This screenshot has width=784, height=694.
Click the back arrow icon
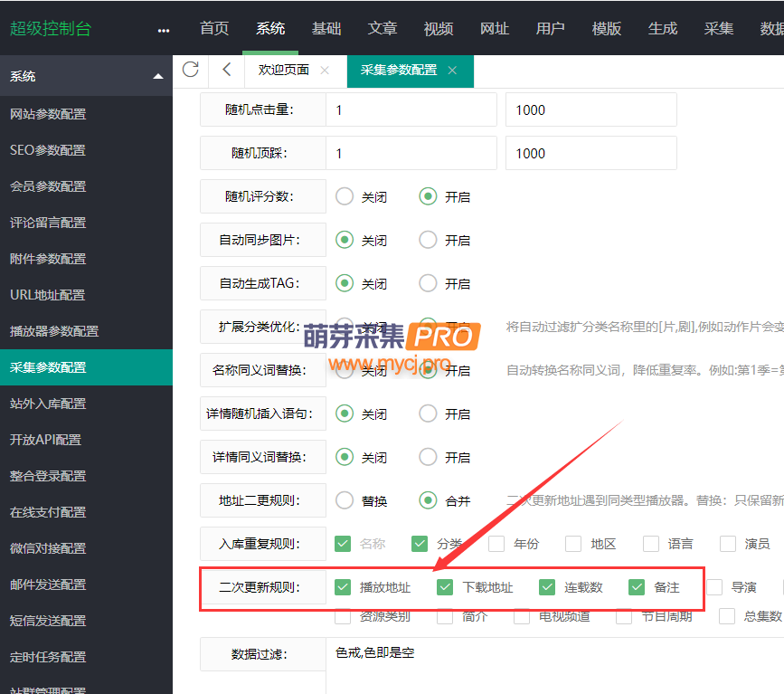pos(226,69)
